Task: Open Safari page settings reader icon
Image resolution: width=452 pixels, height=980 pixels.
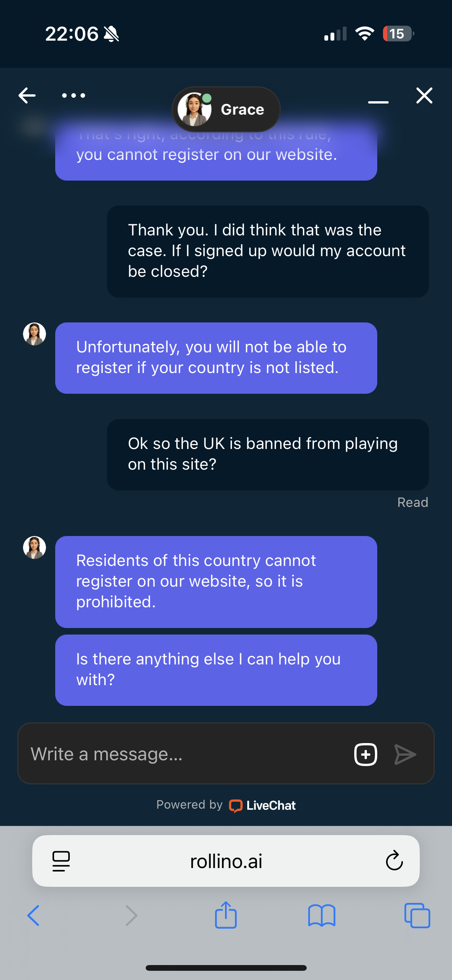Action: pyautogui.click(x=61, y=861)
